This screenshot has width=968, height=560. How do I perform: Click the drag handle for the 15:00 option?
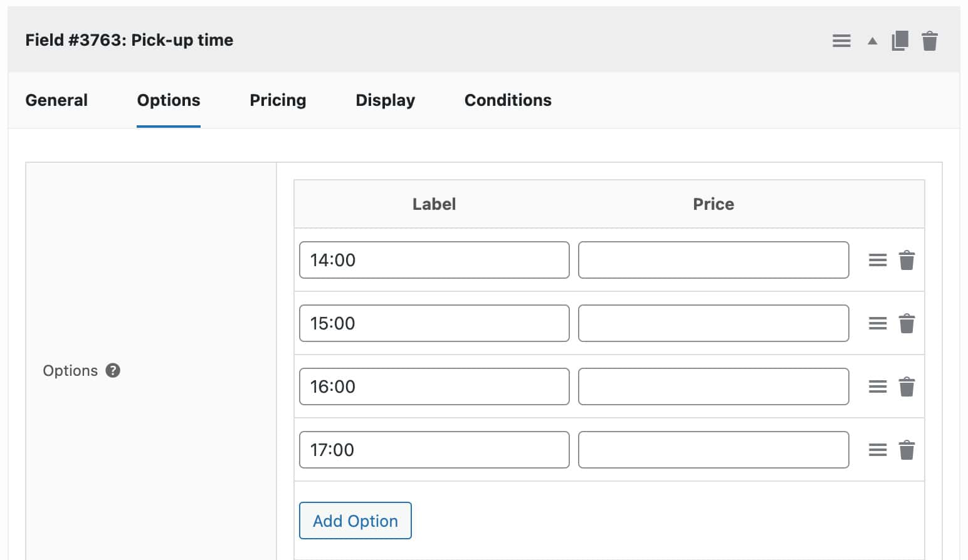click(876, 323)
